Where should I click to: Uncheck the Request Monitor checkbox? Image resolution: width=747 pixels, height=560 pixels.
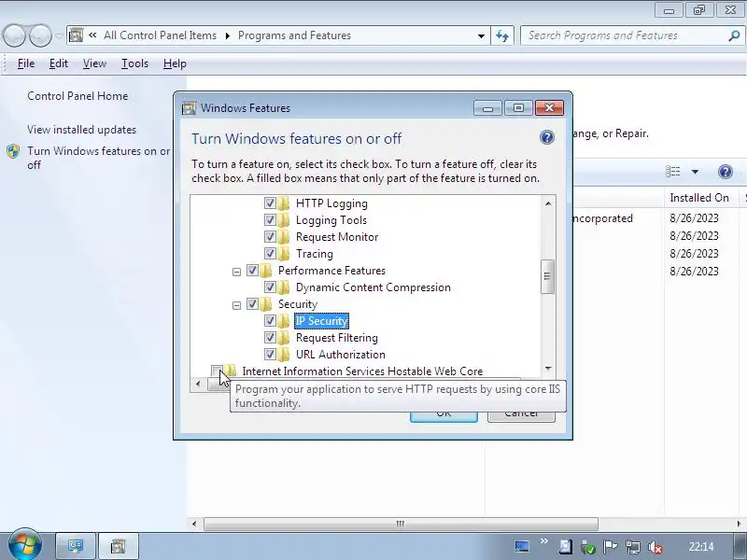point(270,237)
